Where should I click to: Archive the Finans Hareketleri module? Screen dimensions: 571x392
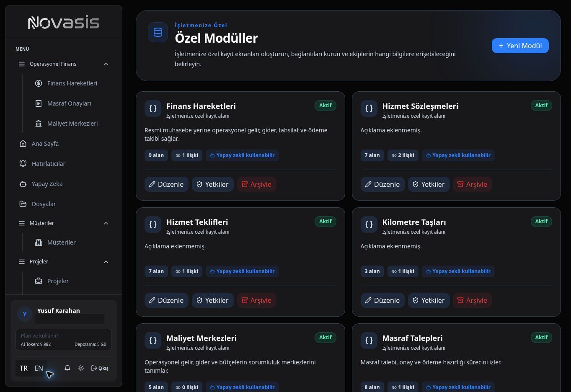pos(256,184)
